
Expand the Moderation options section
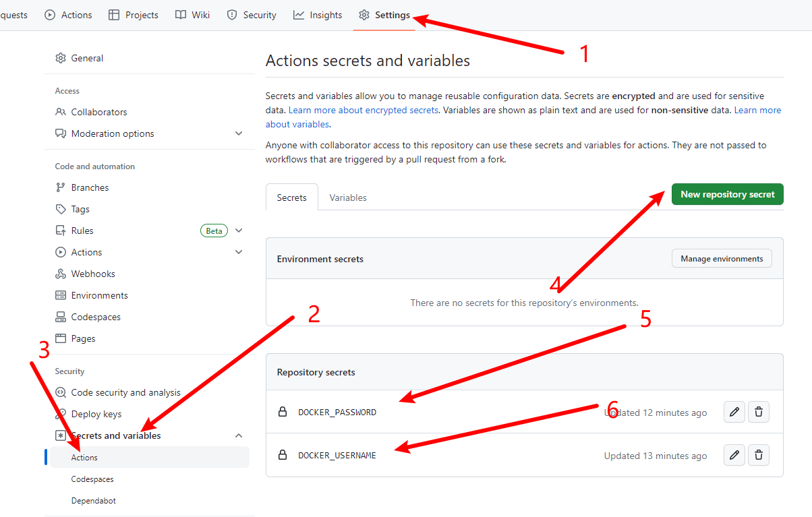point(239,133)
